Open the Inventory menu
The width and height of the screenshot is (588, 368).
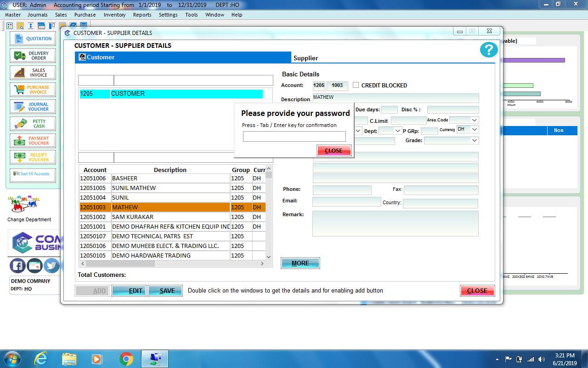(x=114, y=15)
